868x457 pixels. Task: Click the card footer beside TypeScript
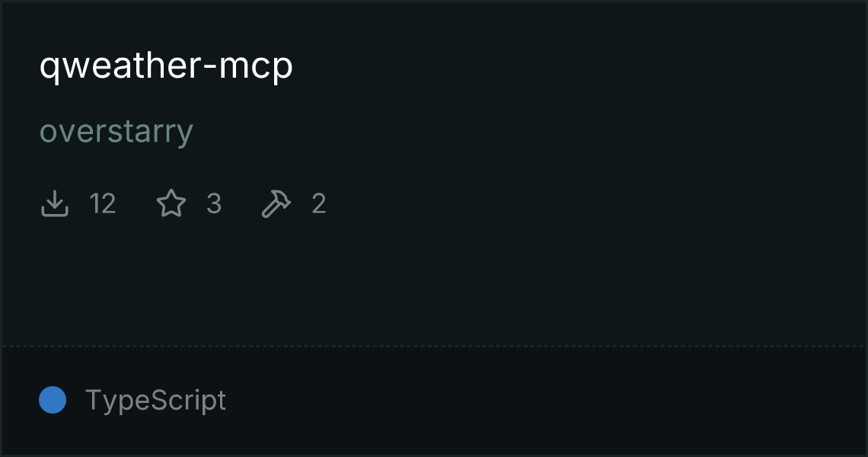[542, 400]
